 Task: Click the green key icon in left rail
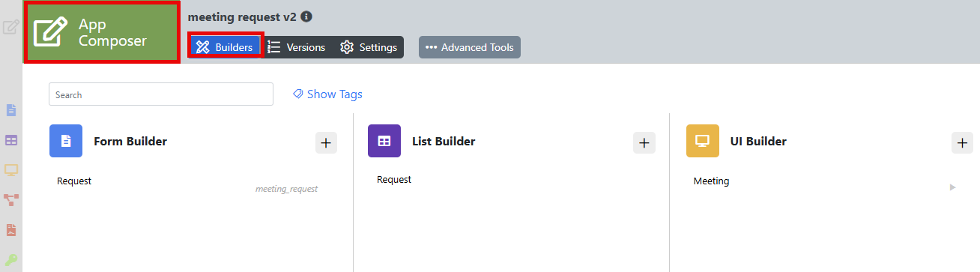11,260
